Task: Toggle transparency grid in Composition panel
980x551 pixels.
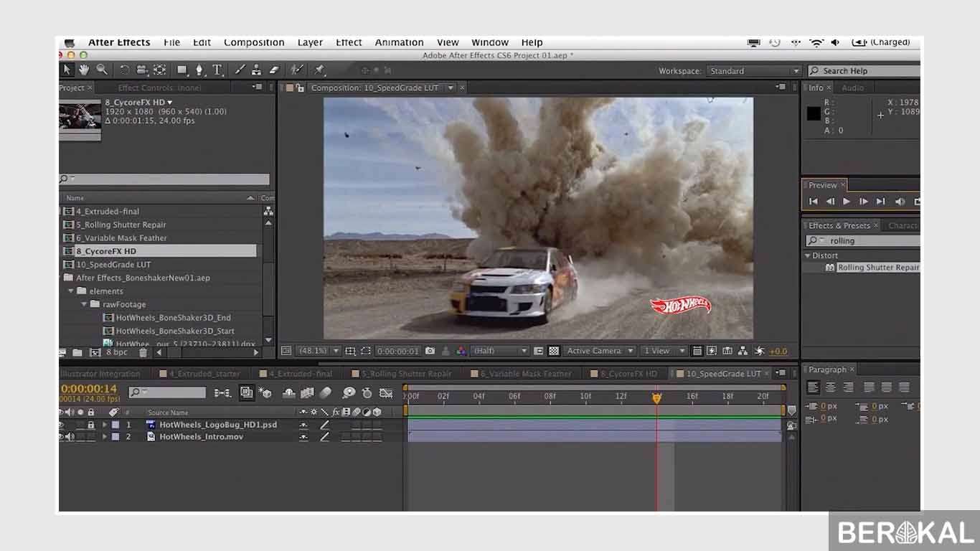Action: pos(554,351)
